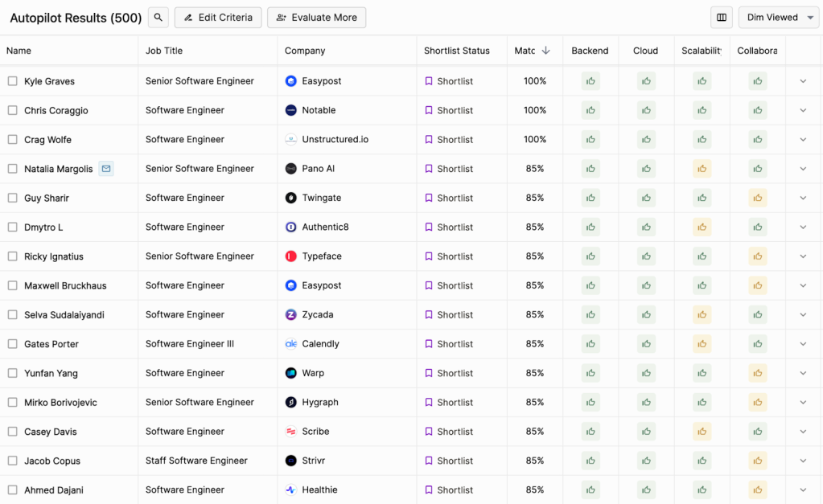Click Backend thumbs-up for Chris Coraggio
The width and height of the screenshot is (823, 504).
click(x=591, y=110)
